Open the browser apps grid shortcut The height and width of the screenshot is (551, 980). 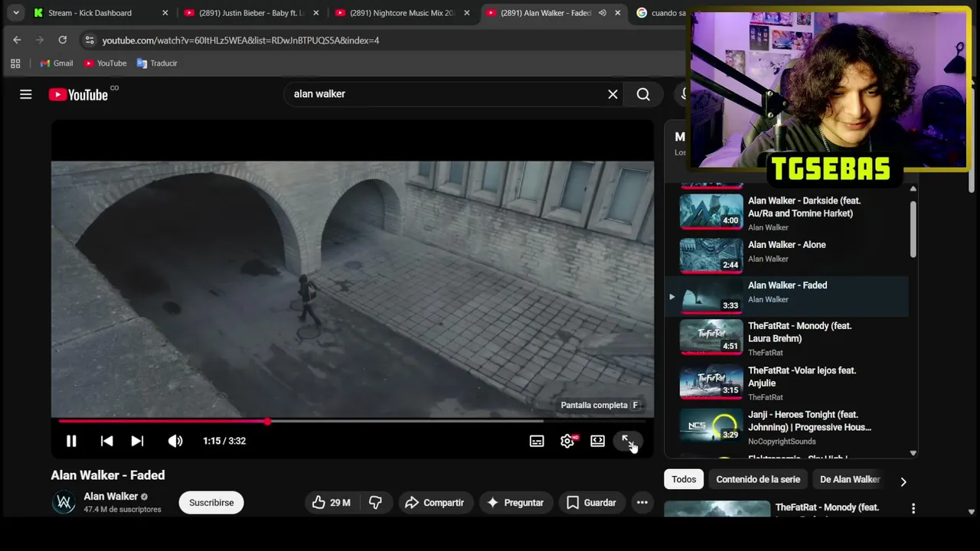tap(15, 64)
